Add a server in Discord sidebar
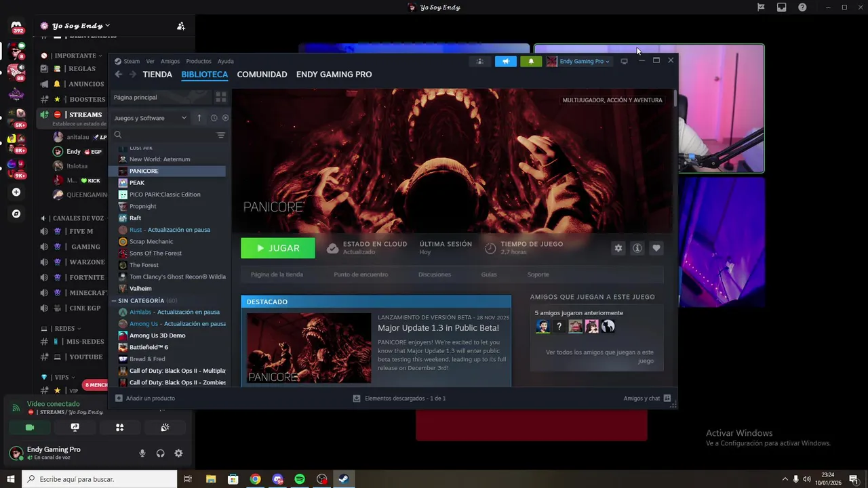The height and width of the screenshot is (488, 868). [16, 192]
